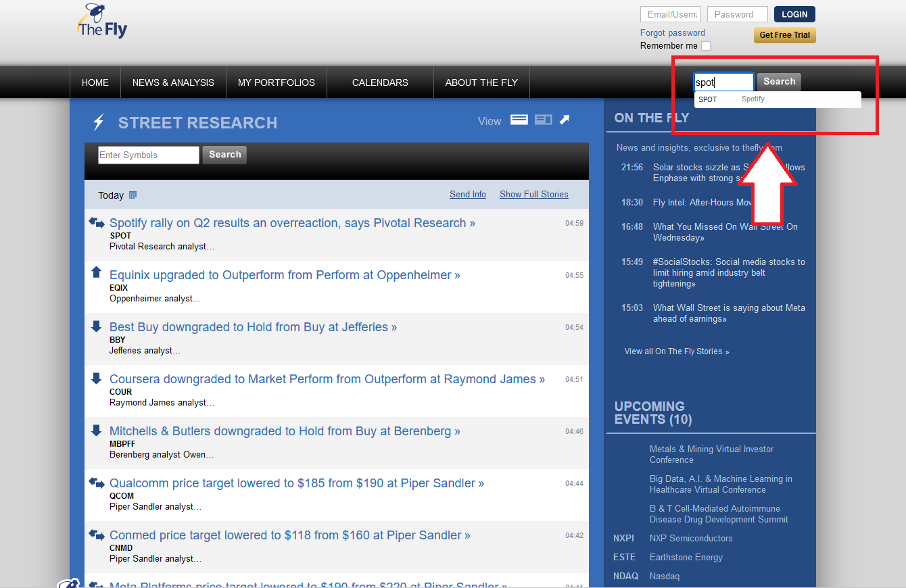Image resolution: width=906 pixels, height=588 pixels.
Task: Open Solar stocks sizzle story
Action: pos(729,173)
